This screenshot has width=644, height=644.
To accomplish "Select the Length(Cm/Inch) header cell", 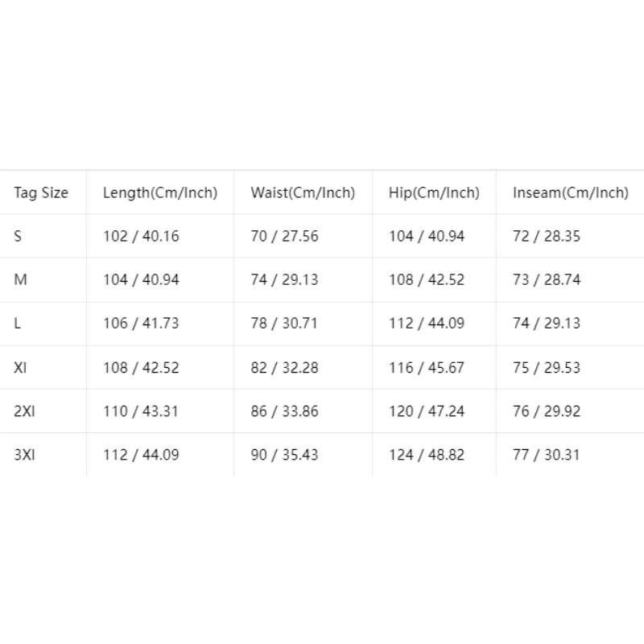I will (x=160, y=192).
